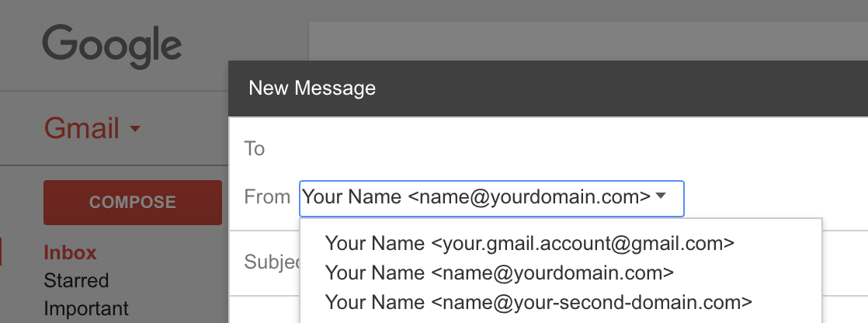The width and height of the screenshot is (868, 323).
Task: Click the New Message title bar
Action: 548,88
